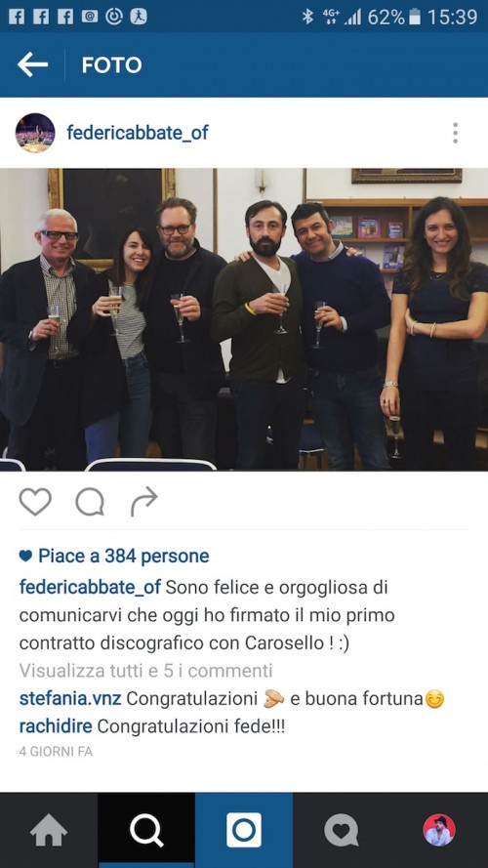488x868 pixels.
Task: Open rachidire commenter profile
Action: tap(56, 726)
